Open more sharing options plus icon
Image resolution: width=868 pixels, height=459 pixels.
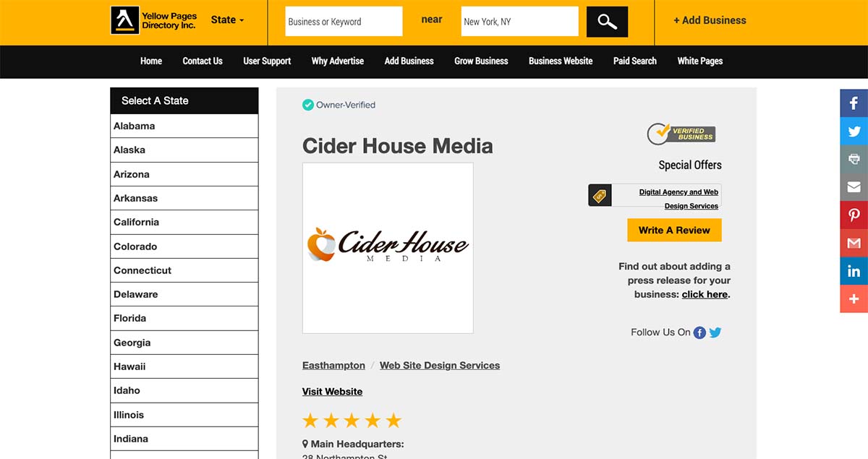click(854, 299)
